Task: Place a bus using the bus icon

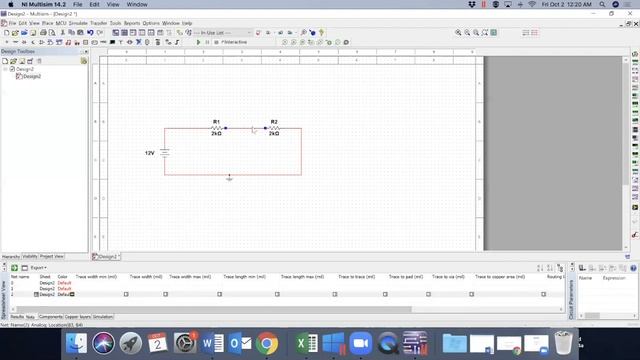Action: point(177,42)
